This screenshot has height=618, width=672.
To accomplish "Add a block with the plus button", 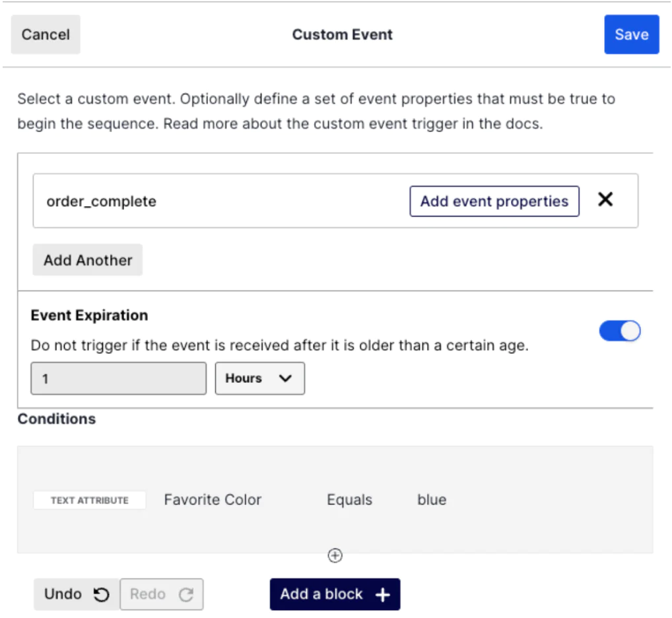I will (335, 594).
